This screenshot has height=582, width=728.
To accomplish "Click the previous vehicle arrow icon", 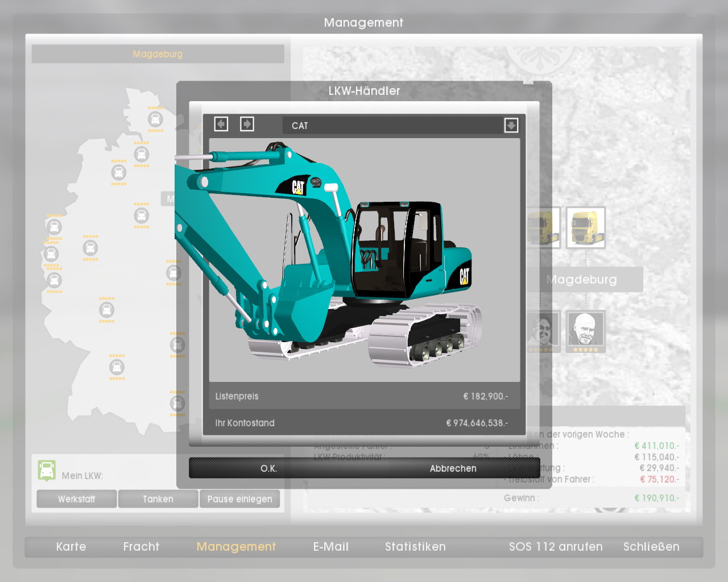I will coord(221,124).
